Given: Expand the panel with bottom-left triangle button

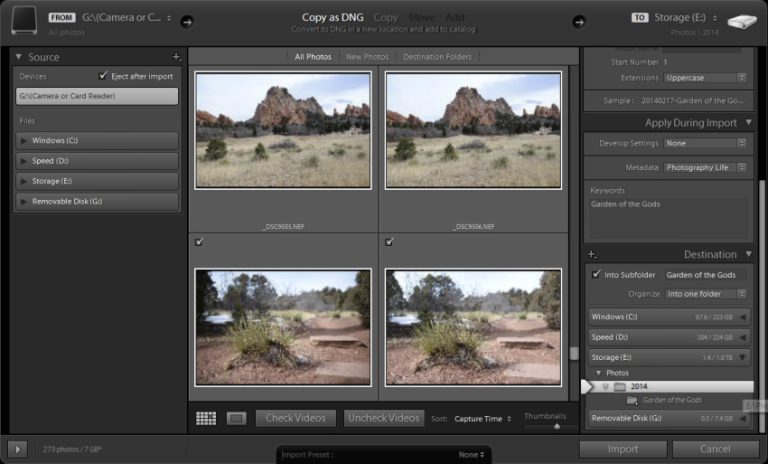Looking at the screenshot, I should [18, 448].
